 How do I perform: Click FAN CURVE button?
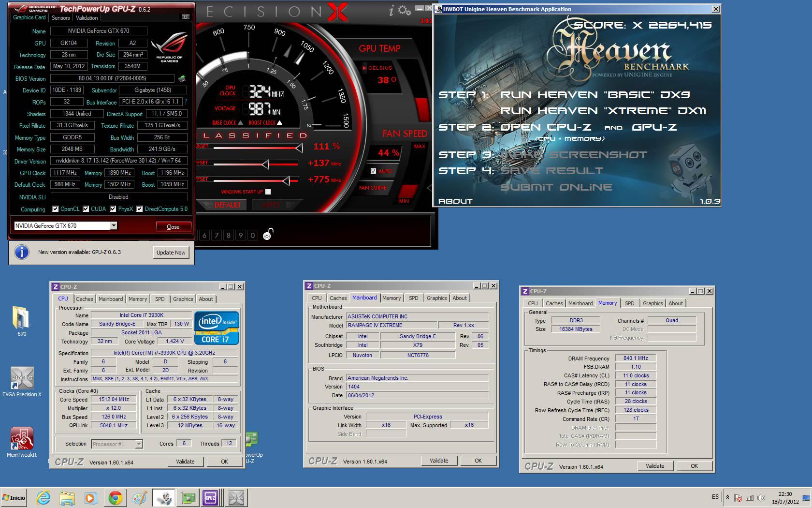pyautogui.click(x=373, y=188)
